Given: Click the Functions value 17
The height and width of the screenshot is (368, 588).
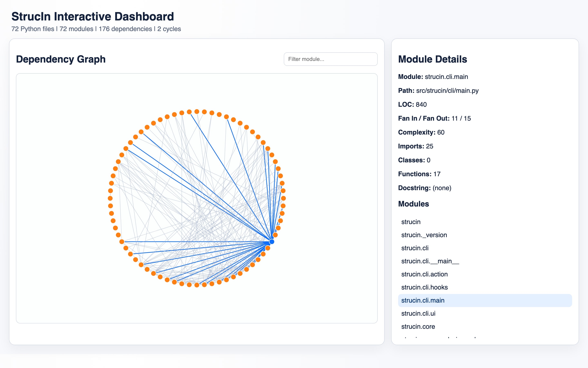Looking at the screenshot, I should [x=437, y=174].
